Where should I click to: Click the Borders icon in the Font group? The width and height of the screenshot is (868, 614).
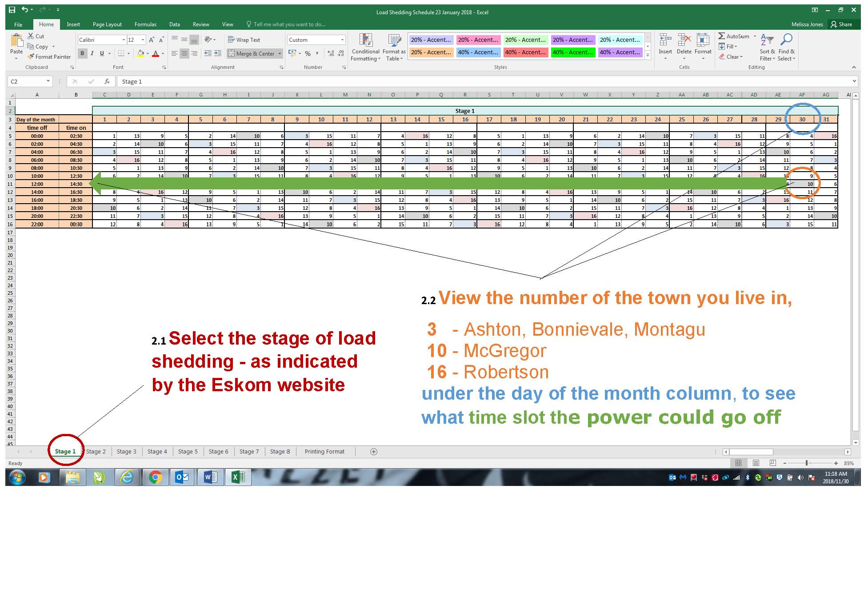pos(121,53)
